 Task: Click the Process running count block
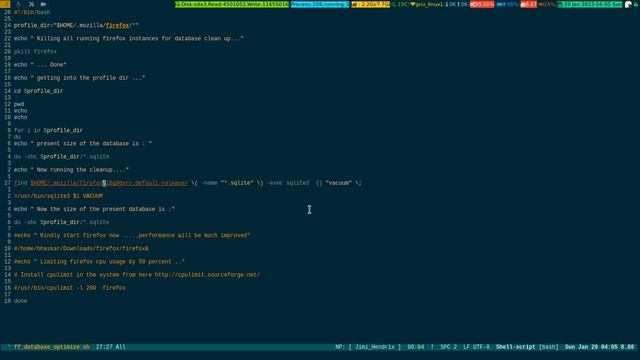[320, 4]
